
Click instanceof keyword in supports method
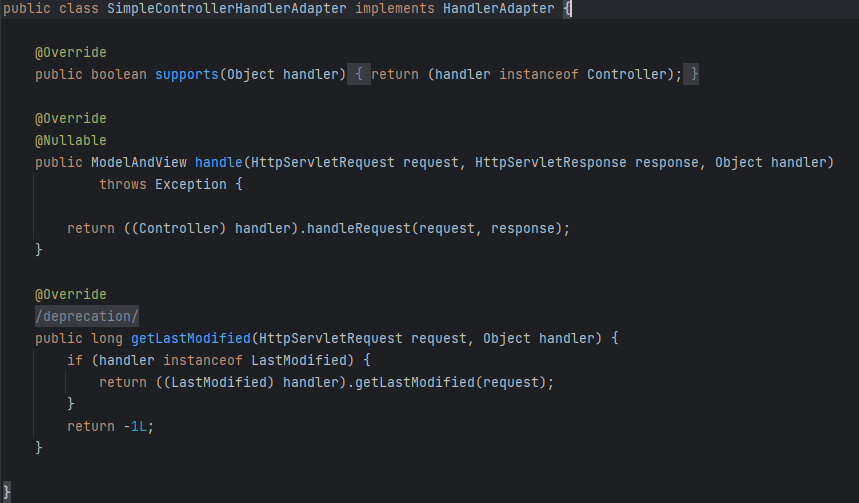539,74
